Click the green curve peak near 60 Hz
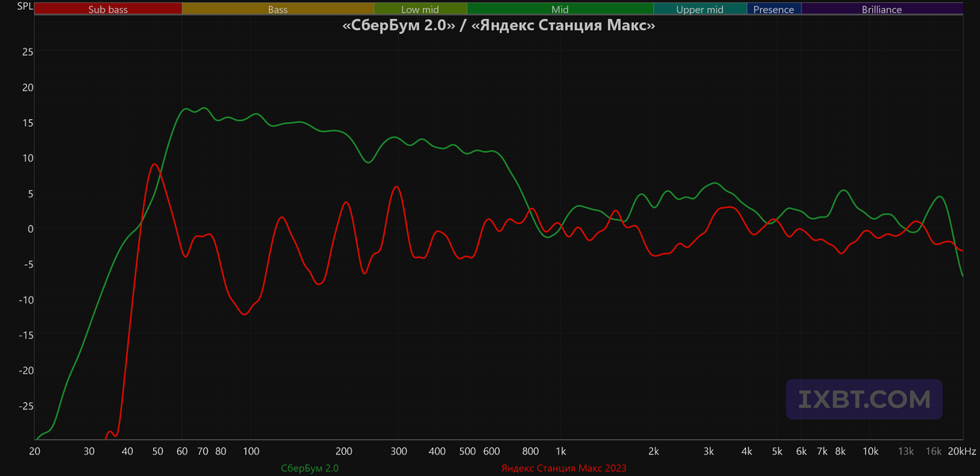This screenshot has height=476, width=980. 186,109
